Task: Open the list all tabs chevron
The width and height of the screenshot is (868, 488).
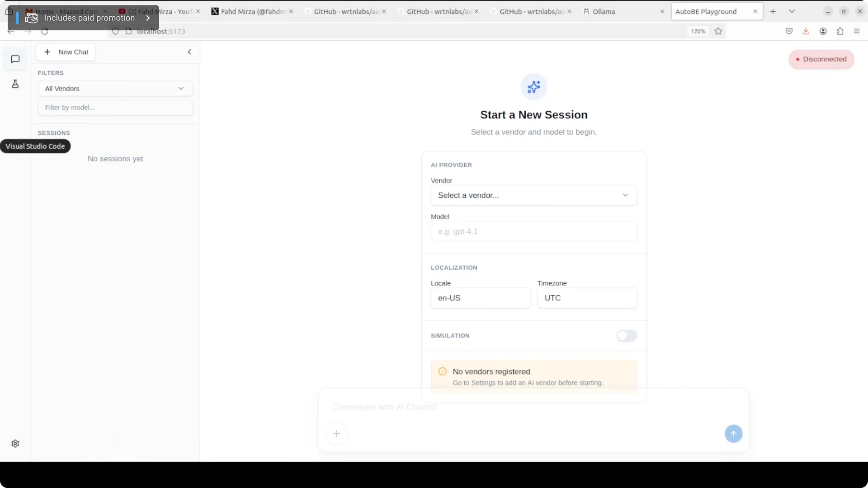Action: pyautogui.click(x=792, y=12)
